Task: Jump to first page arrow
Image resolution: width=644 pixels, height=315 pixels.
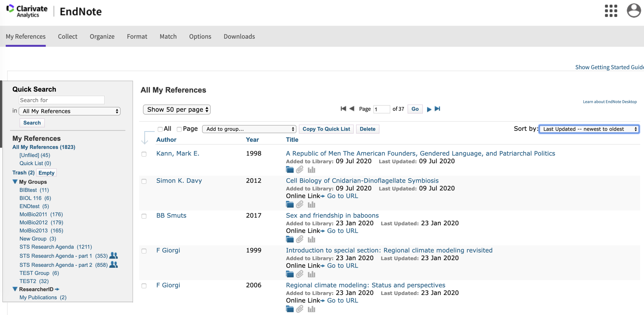Action: click(343, 109)
